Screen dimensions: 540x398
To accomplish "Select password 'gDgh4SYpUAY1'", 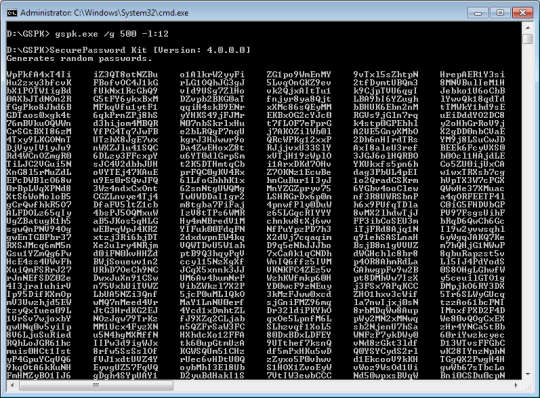I will point(125,375).
